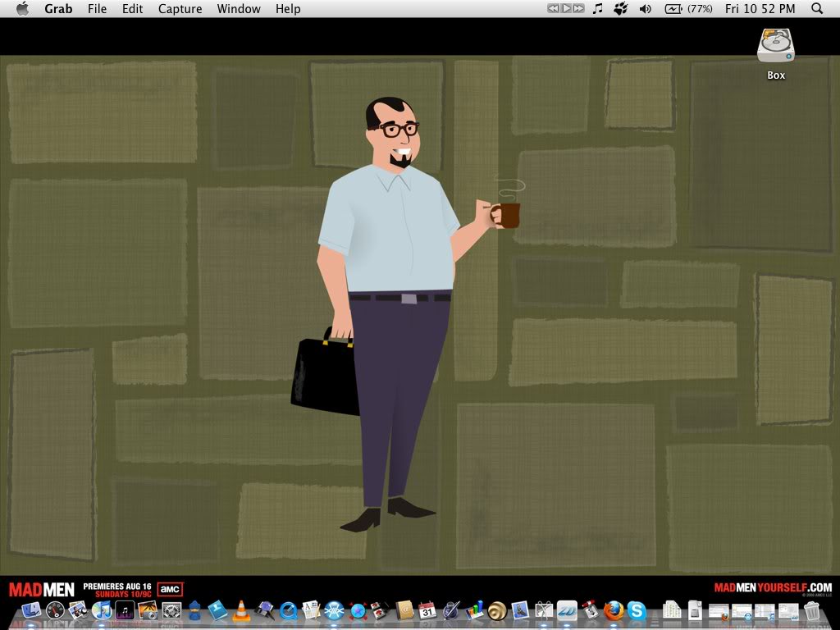Launch iCal calendar showing 31
The width and height of the screenshot is (840, 630).
coord(427,610)
